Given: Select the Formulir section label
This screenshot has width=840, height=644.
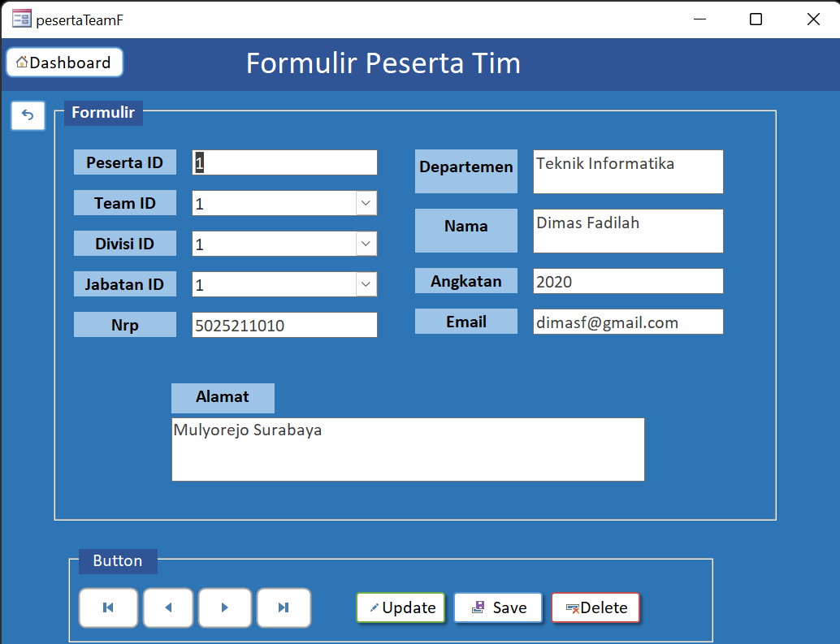Looking at the screenshot, I should click(102, 113).
